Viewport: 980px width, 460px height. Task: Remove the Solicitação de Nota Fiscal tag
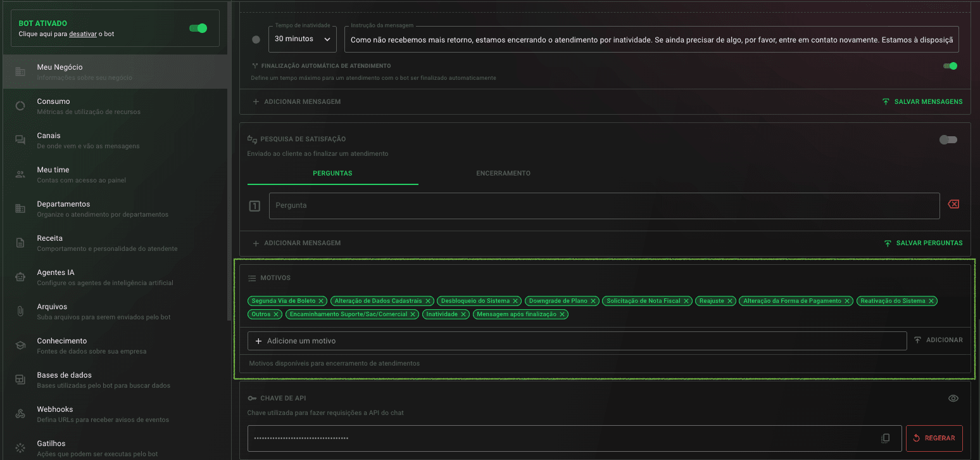686,301
